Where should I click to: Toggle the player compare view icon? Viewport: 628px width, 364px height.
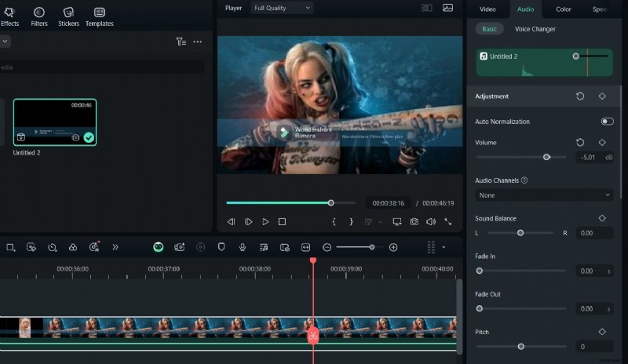coord(426,8)
